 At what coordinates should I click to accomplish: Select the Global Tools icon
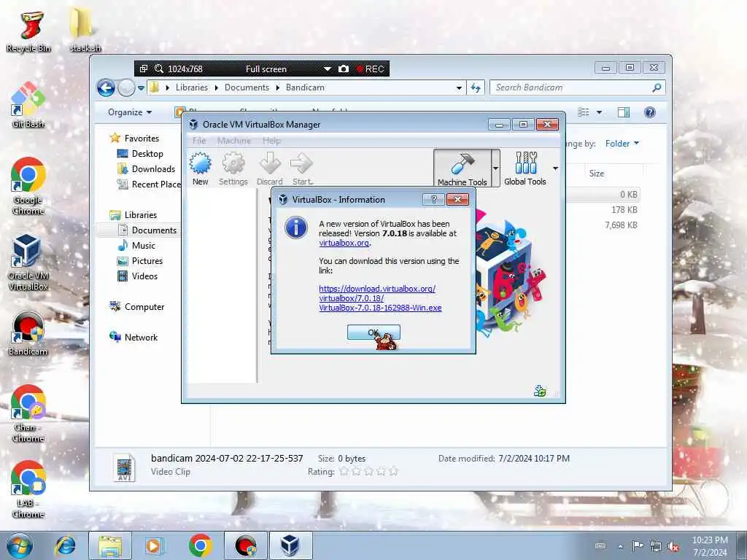click(525, 168)
